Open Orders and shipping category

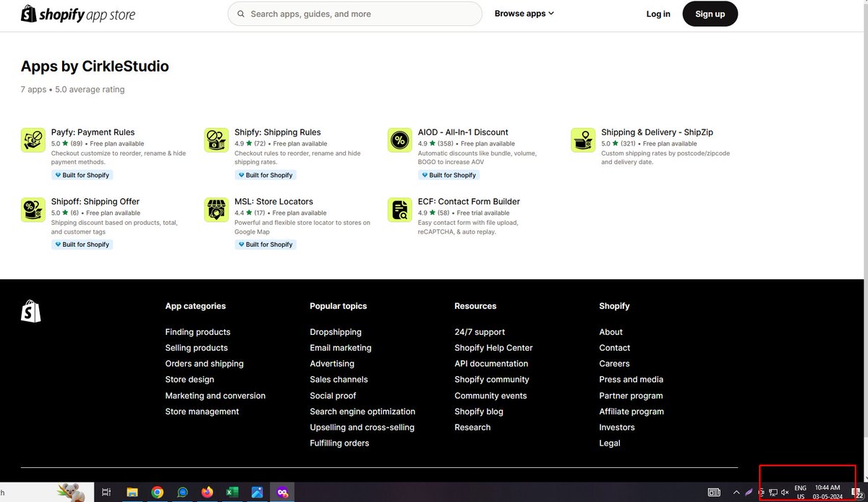coord(204,364)
